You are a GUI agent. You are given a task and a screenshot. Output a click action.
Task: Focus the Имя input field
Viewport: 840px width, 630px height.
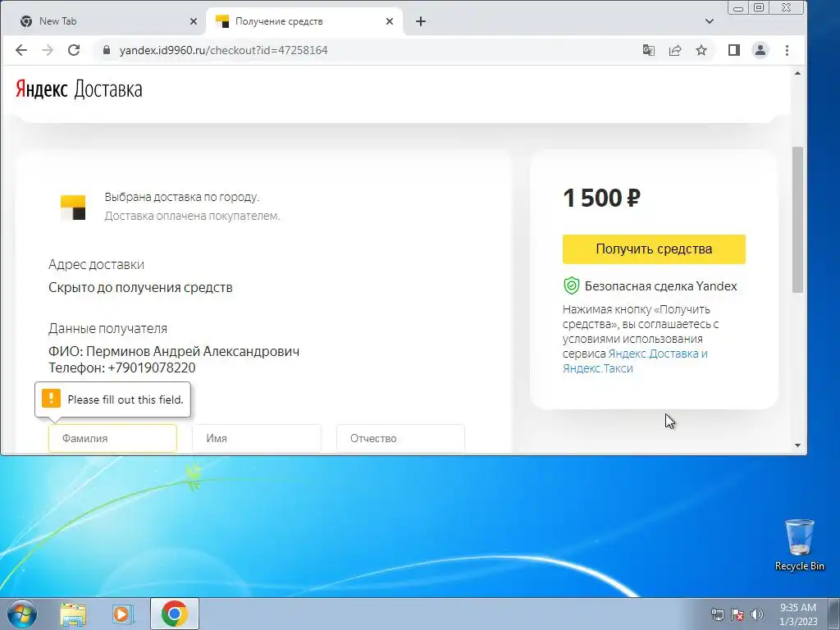pos(257,438)
